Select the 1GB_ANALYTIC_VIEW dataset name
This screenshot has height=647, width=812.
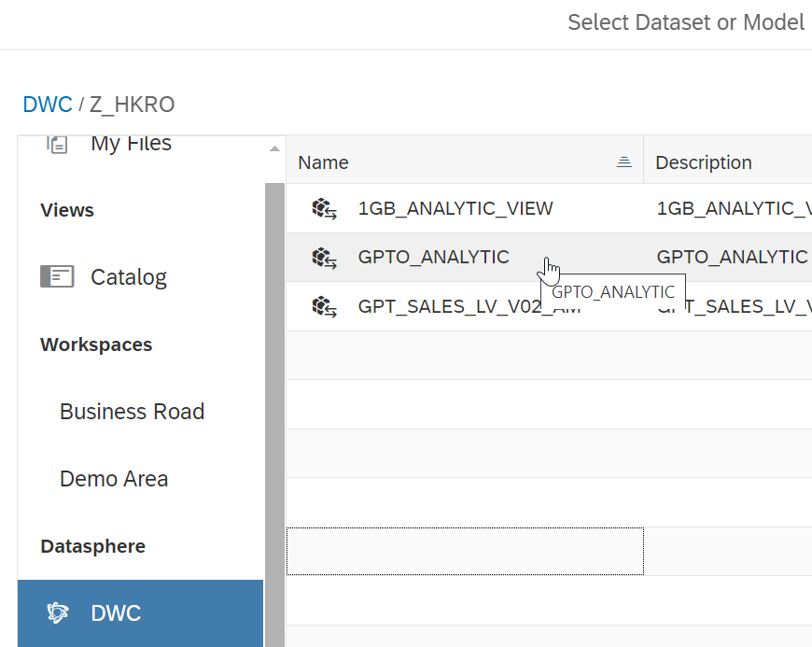click(455, 208)
